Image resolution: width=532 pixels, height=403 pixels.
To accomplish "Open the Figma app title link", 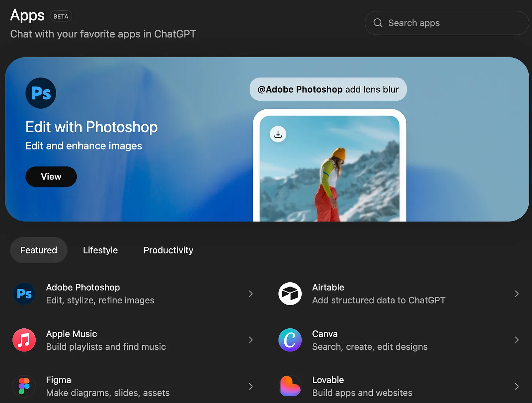I will [x=58, y=380].
